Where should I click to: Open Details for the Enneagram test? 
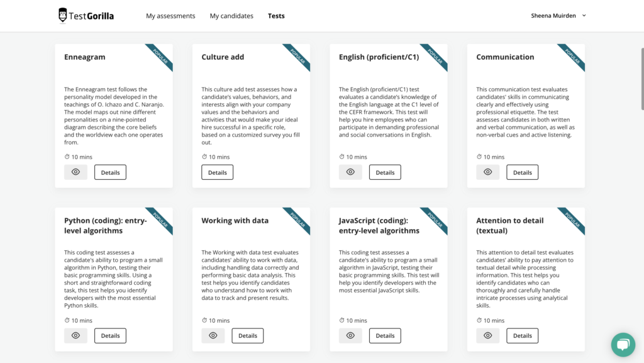click(110, 172)
